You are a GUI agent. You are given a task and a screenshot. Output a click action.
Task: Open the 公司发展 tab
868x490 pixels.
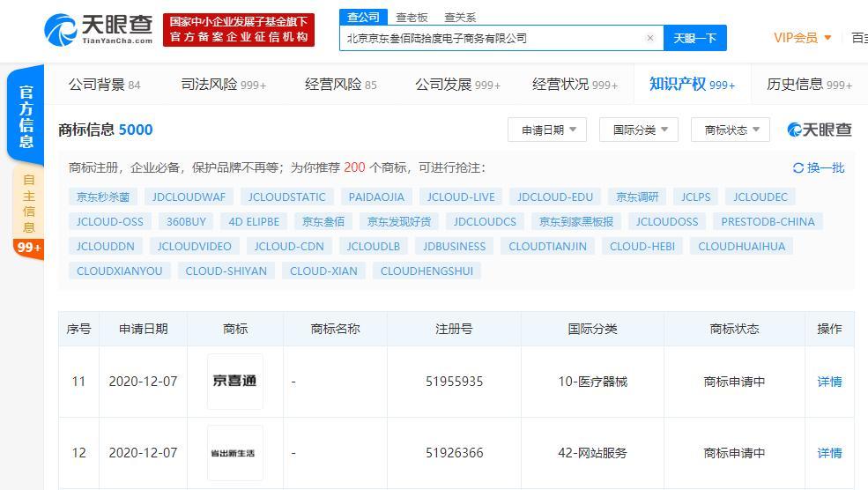click(458, 84)
